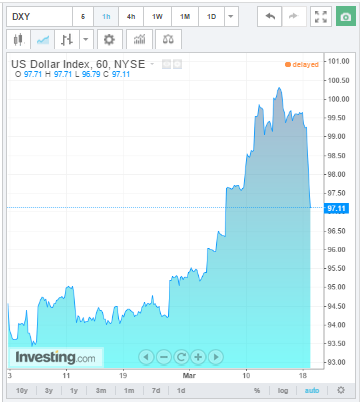Select the 1h interval

[x=106, y=16]
